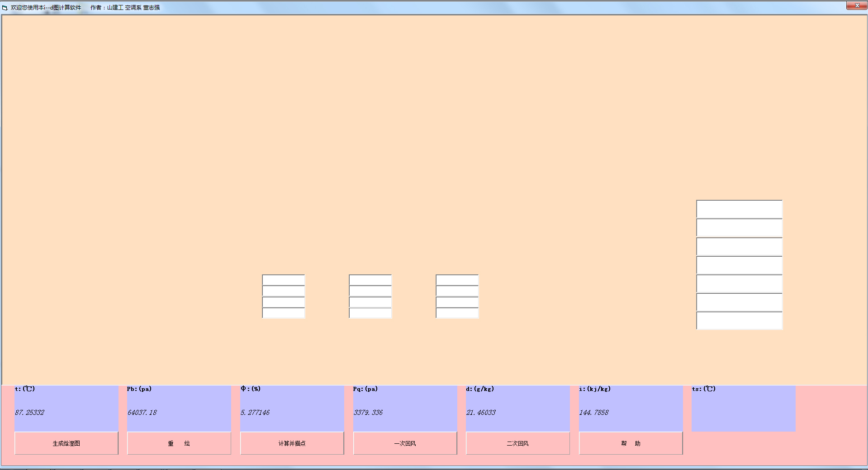
Task: Click the d:(g/kg) label
Action: (x=480, y=389)
